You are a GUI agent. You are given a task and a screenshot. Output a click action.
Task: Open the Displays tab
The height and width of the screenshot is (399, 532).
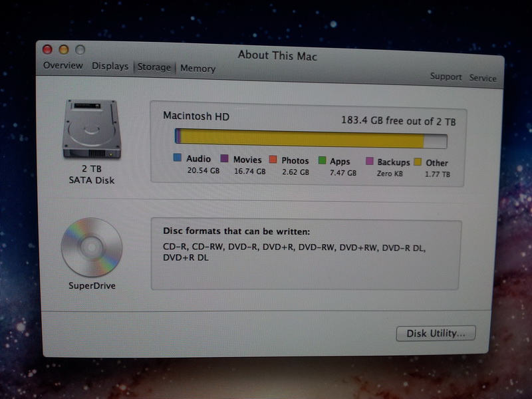pos(110,66)
